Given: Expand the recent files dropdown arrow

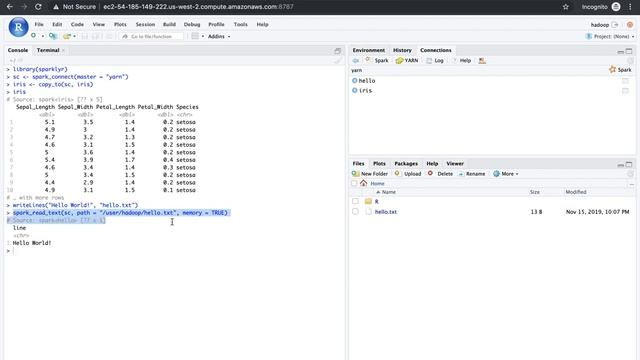Looking at the screenshot, I should (74, 36).
